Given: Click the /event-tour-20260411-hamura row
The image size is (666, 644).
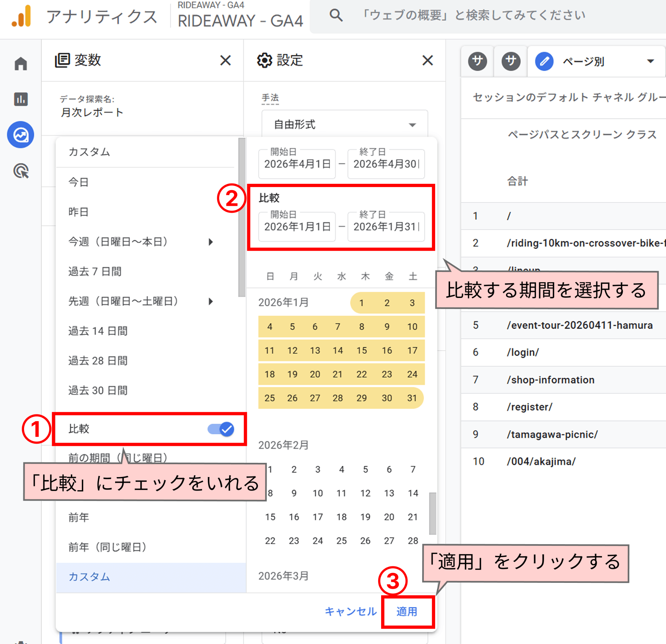Looking at the screenshot, I should [x=563, y=325].
